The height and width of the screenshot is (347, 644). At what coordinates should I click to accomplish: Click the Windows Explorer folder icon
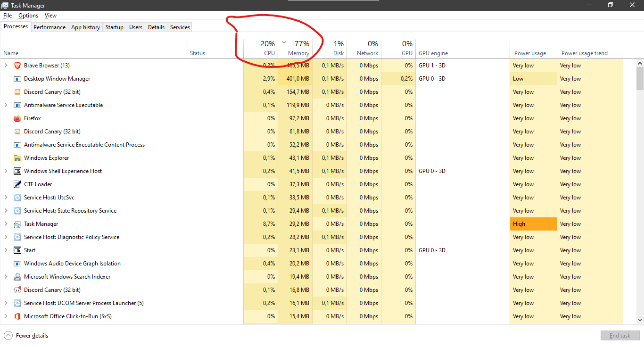(x=17, y=158)
